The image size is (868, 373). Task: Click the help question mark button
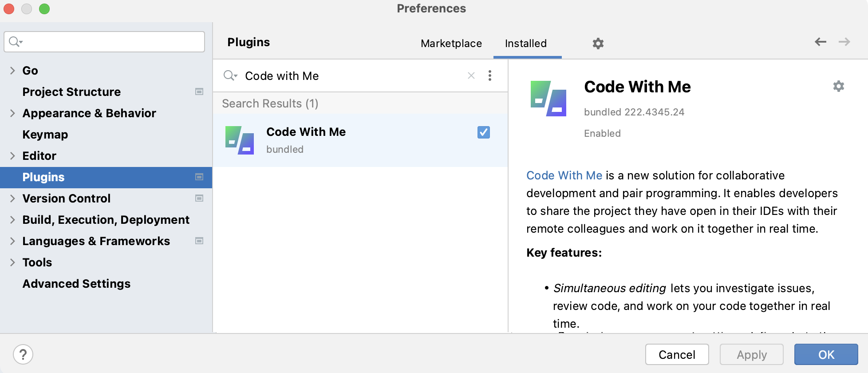[23, 354]
